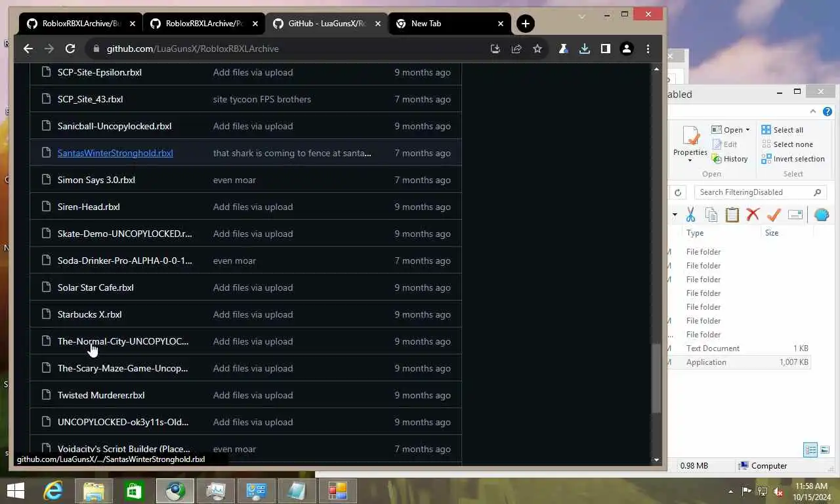Launch the Store app from taskbar

[135, 491]
